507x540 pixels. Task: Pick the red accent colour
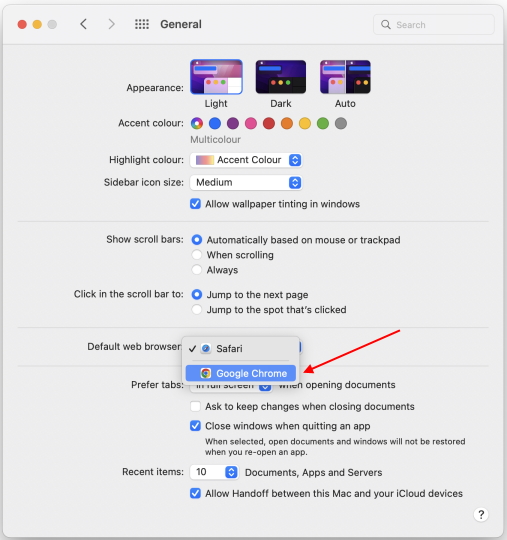pyautogui.click(x=269, y=123)
